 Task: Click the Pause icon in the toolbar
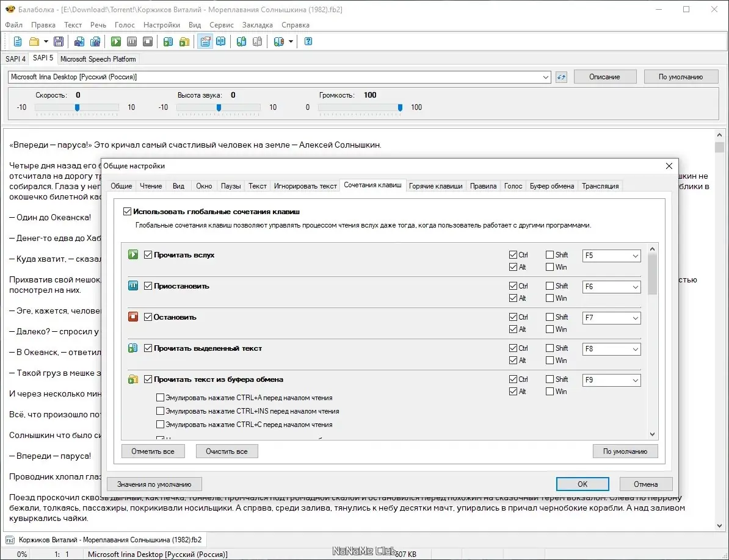(x=132, y=41)
